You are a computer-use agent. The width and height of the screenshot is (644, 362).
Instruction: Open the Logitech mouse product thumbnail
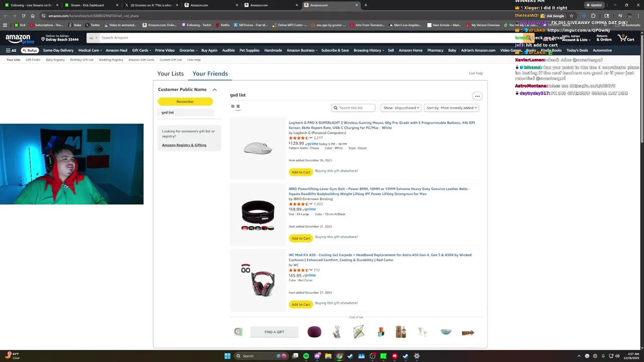coord(258,148)
